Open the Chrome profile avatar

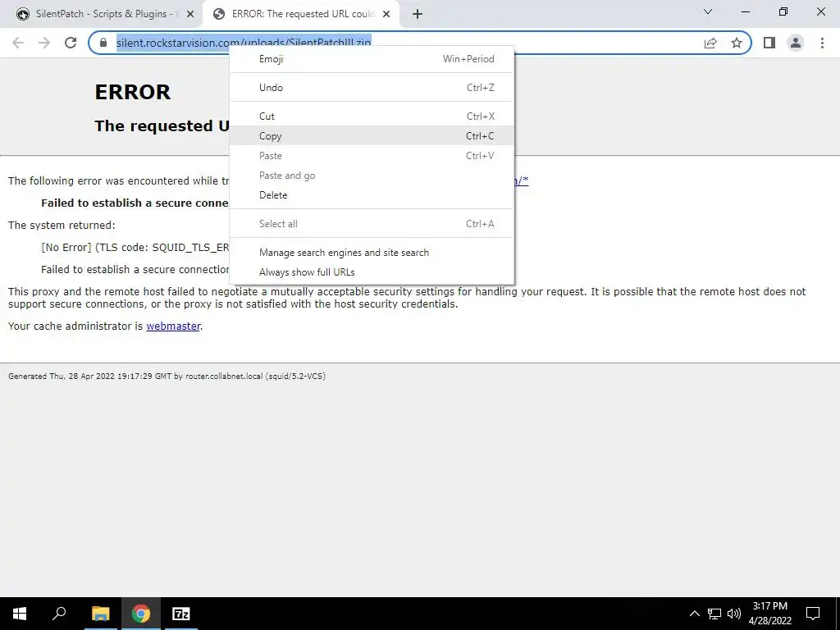pos(796,43)
